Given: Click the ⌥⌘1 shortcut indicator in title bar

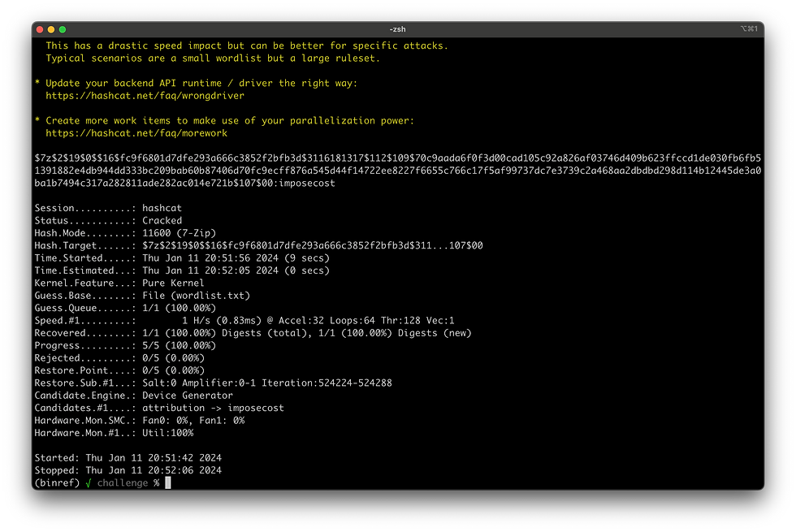Looking at the screenshot, I should [748, 29].
